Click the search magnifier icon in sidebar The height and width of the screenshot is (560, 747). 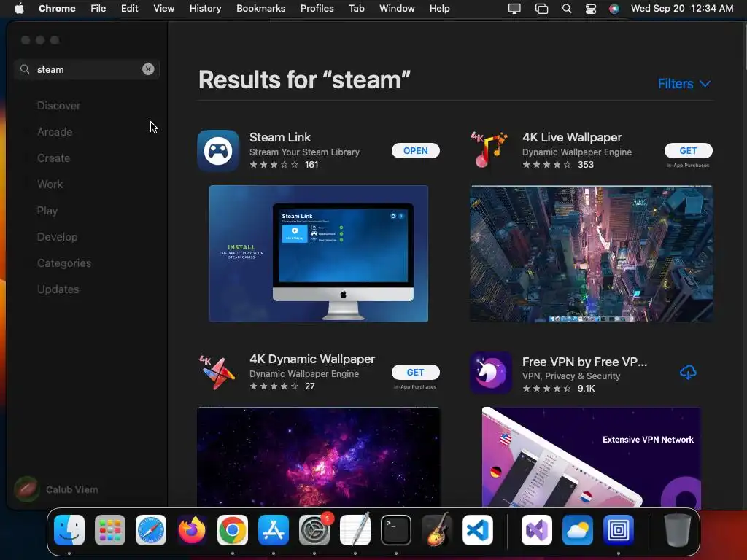(x=25, y=69)
